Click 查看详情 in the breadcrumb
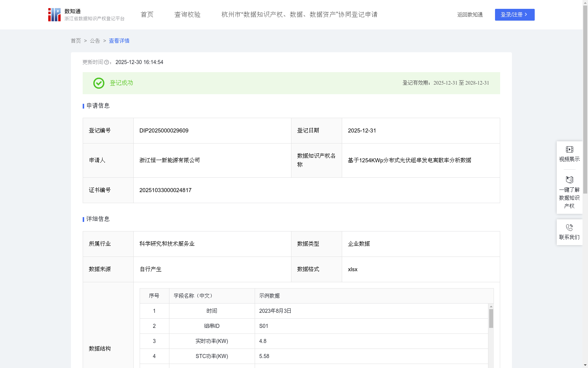The width and height of the screenshot is (588, 368). tap(119, 41)
